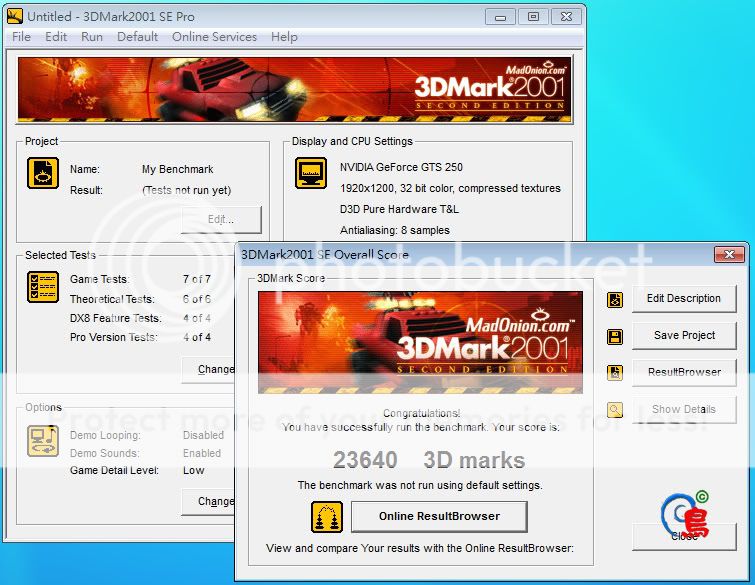Image resolution: width=755 pixels, height=585 pixels.
Task: Open the Help menu
Action: pyautogui.click(x=284, y=37)
